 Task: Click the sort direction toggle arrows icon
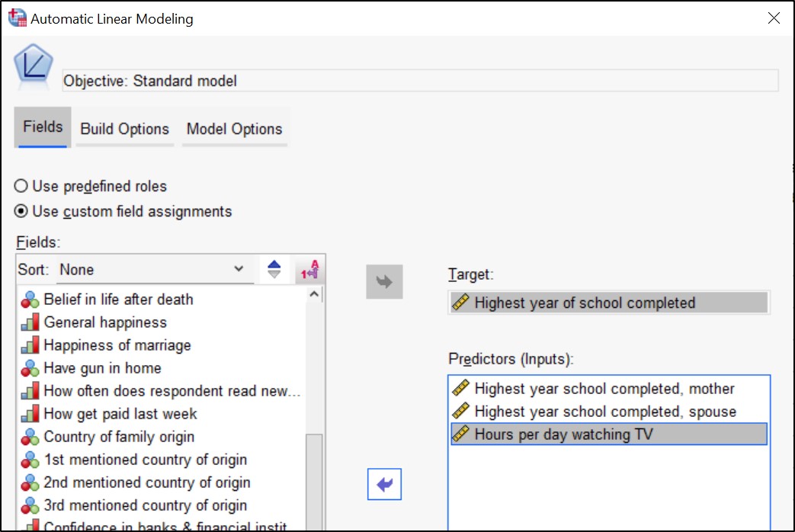273,269
